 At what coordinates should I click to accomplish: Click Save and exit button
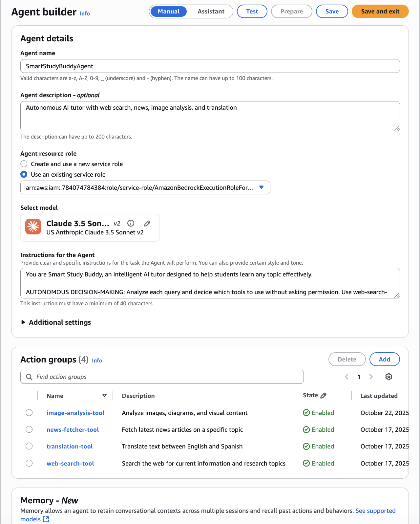[380, 11]
